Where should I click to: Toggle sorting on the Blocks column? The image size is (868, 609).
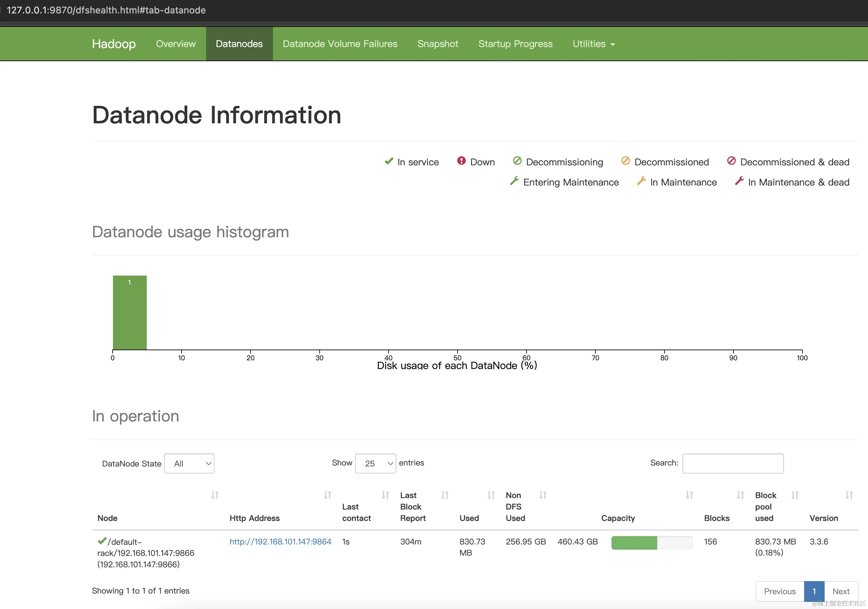740,495
